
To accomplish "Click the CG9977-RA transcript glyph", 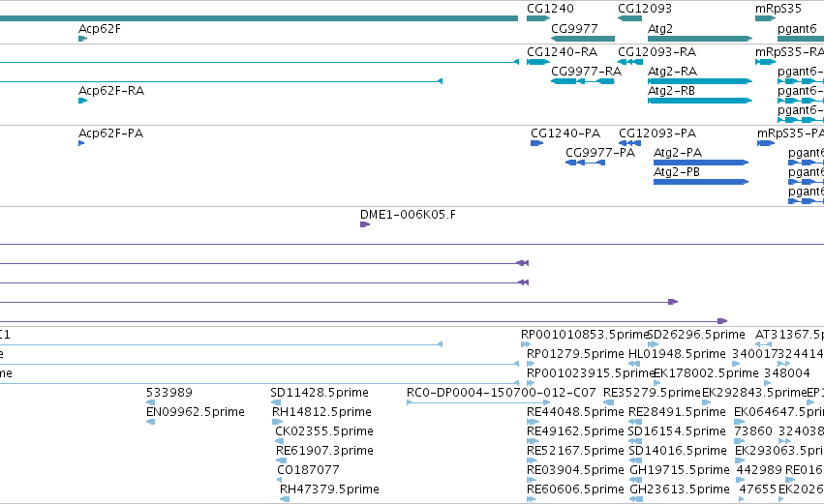I will click(x=582, y=81).
